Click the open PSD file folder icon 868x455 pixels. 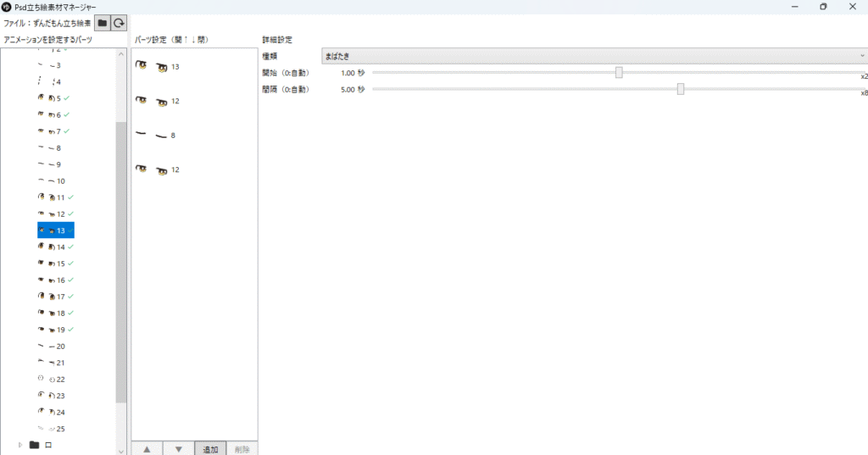(103, 24)
